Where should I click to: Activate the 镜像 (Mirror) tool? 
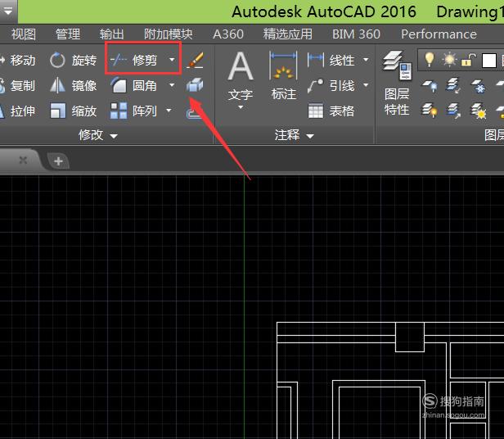(x=74, y=86)
